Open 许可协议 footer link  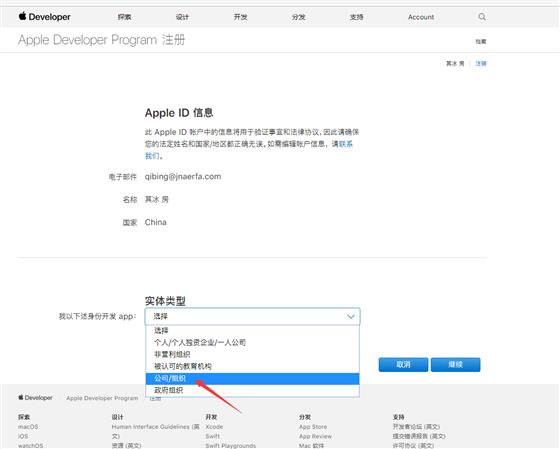coord(413,445)
